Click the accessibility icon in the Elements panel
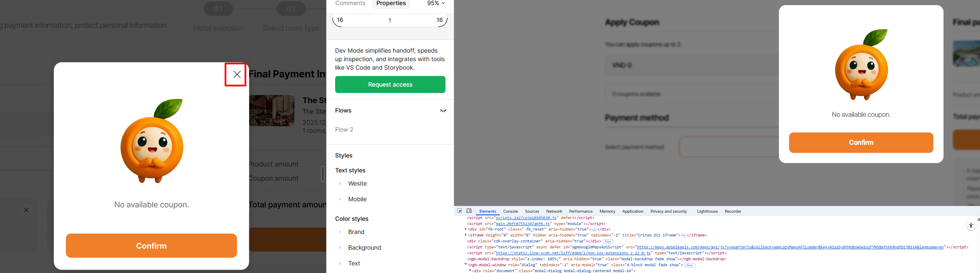Viewport: 980px width, 273px height. pos(971,225)
